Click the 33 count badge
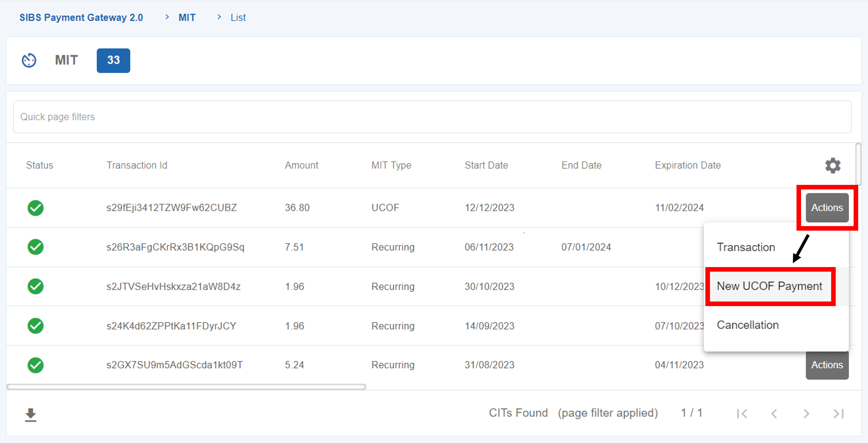868x443 pixels. click(113, 60)
